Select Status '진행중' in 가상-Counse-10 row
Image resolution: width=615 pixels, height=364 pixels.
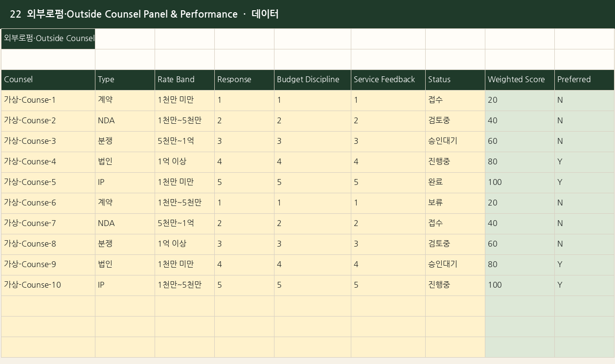tap(455, 285)
